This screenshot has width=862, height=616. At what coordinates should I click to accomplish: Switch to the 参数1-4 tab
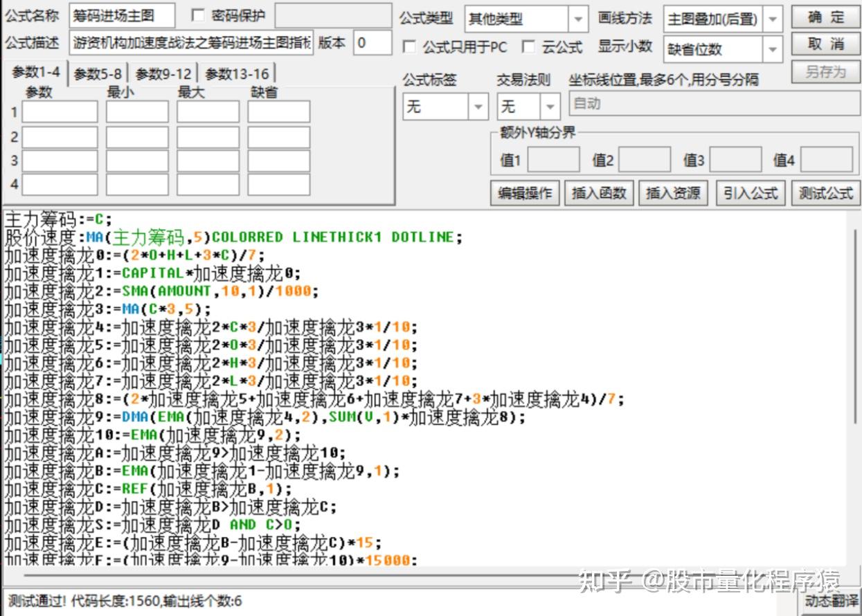point(35,72)
